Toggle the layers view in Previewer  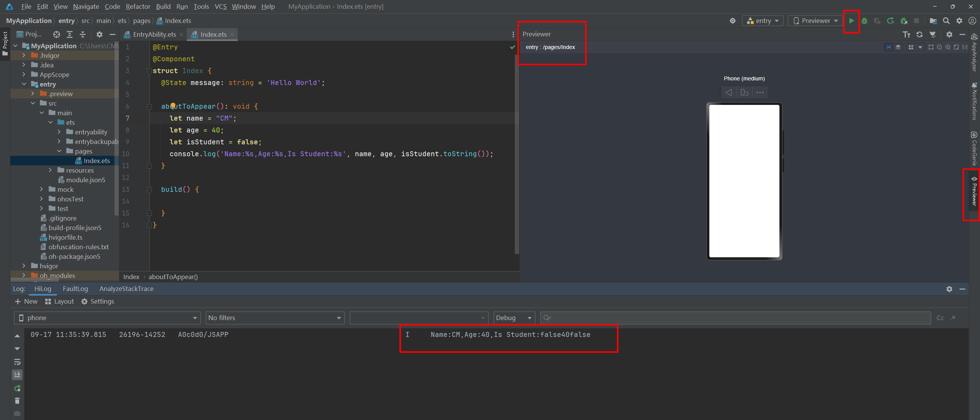898,47
